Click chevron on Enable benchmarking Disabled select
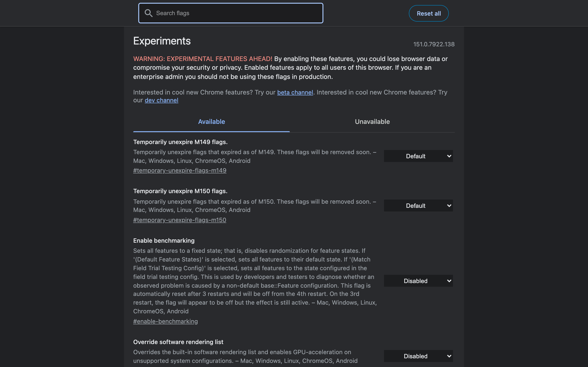Image resolution: width=588 pixels, height=367 pixels. tap(449, 281)
